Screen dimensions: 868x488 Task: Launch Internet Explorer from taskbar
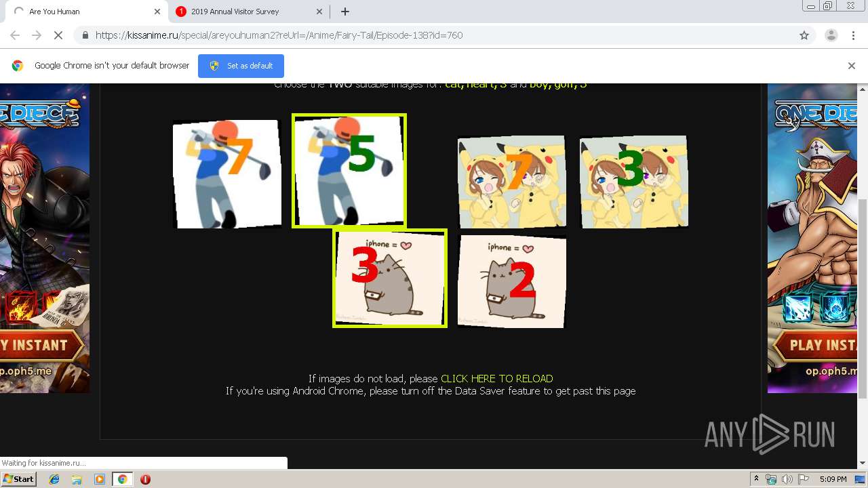(54, 479)
